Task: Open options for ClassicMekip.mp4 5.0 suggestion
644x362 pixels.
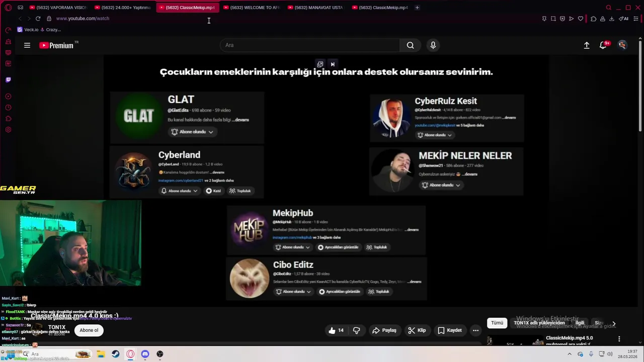Action: tap(619, 339)
